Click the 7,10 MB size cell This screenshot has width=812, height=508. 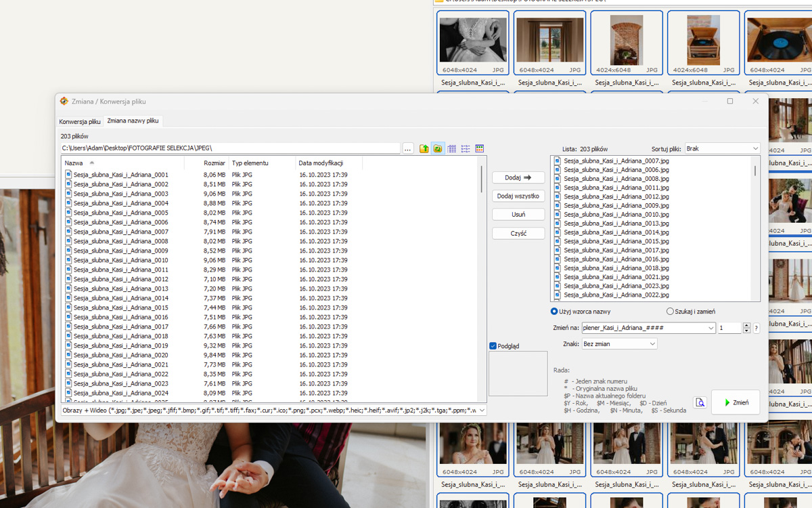point(215,279)
